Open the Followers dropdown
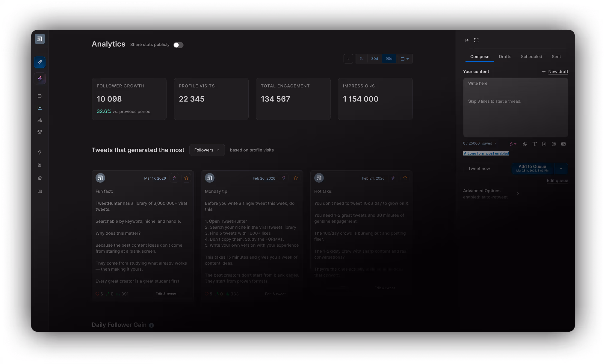 coord(207,150)
